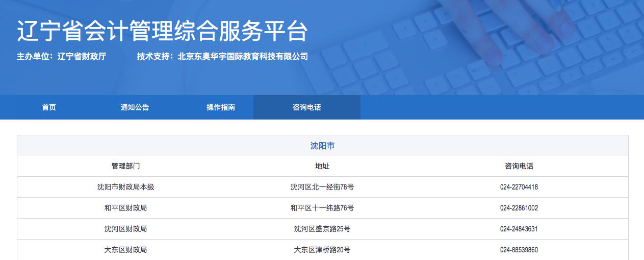Image resolution: width=644 pixels, height=260 pixels.
Task: Click the 技术支持 北京东奥华宇 company text
Action: click(x=222, y=57)
